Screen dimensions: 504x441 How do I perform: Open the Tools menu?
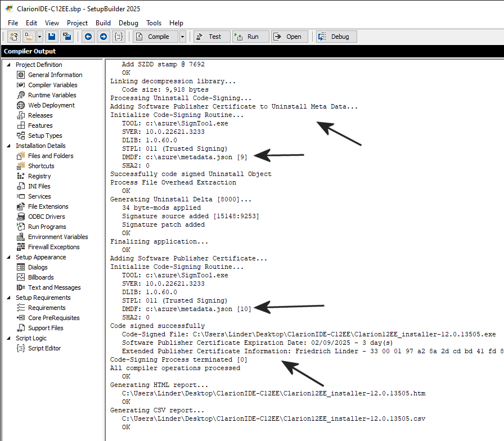click(154, 23)
